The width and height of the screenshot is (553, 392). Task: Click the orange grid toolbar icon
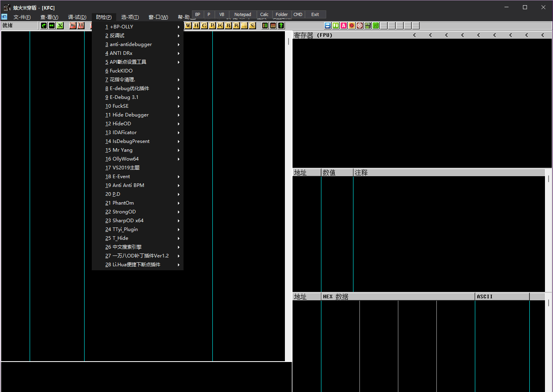[x=273, y=26]
